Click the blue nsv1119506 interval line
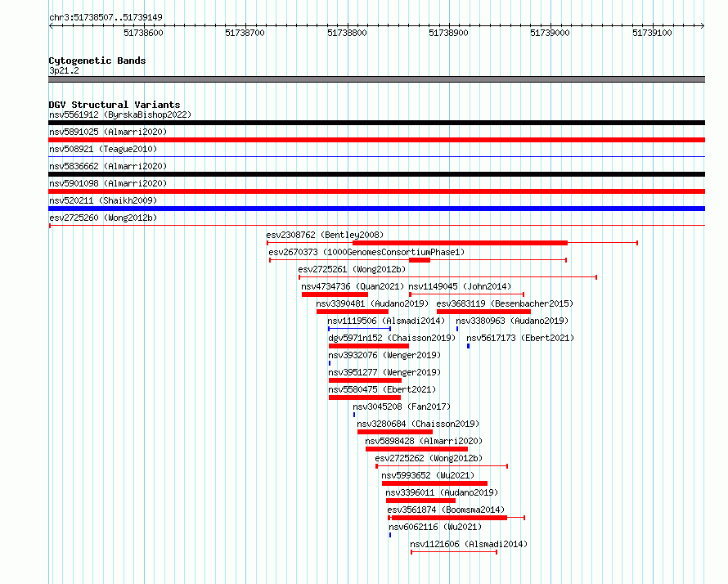The width and height of the screenshot is (728, 584). pyautogui.click(x=359, y=329)
